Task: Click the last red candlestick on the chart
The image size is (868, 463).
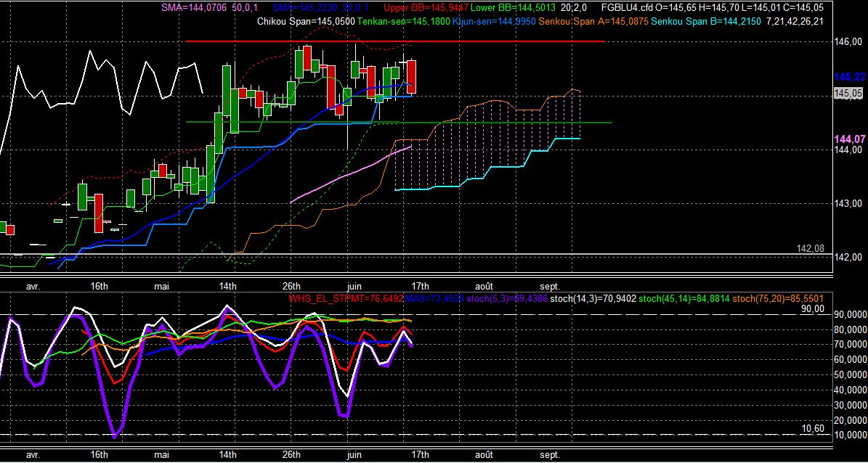Action: pyautogui.click(x=412, y=78)
